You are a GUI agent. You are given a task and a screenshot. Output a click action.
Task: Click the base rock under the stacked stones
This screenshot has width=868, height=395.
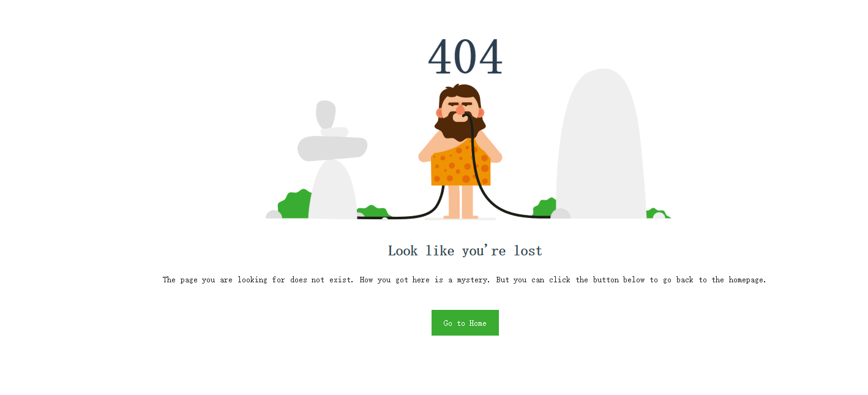pos(332,190)
